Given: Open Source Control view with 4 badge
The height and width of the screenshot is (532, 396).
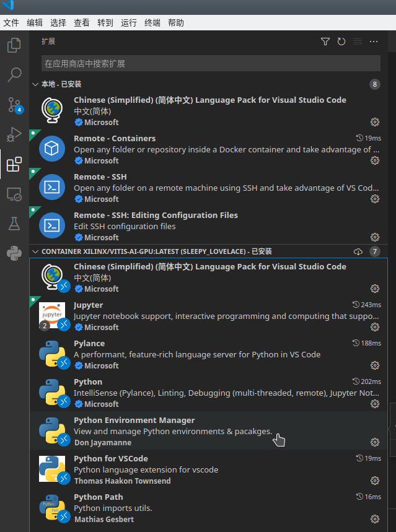Looking at the screenshot, I should (15, 105).
